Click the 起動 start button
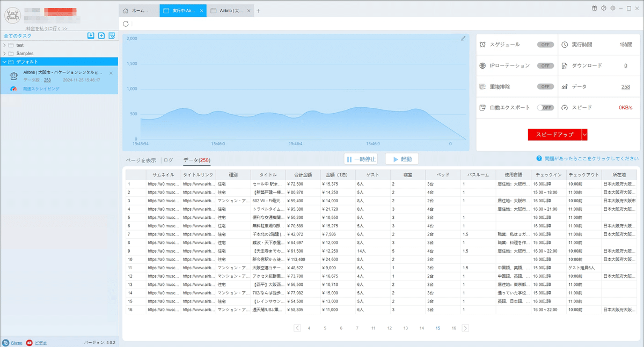644x347 pixels. tap(402, 159)
